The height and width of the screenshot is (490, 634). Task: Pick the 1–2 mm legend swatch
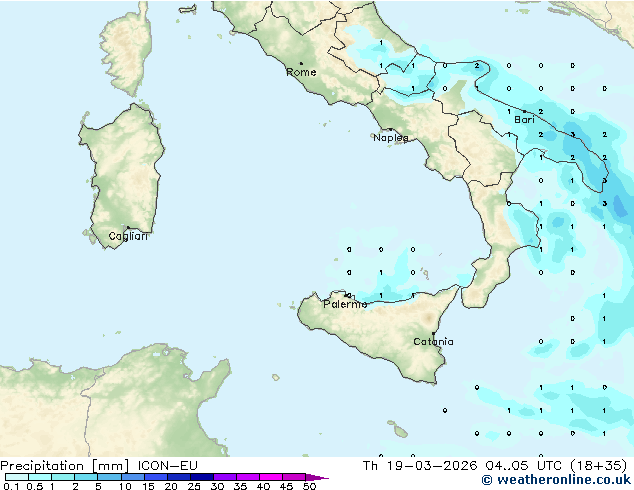point(63,477)
